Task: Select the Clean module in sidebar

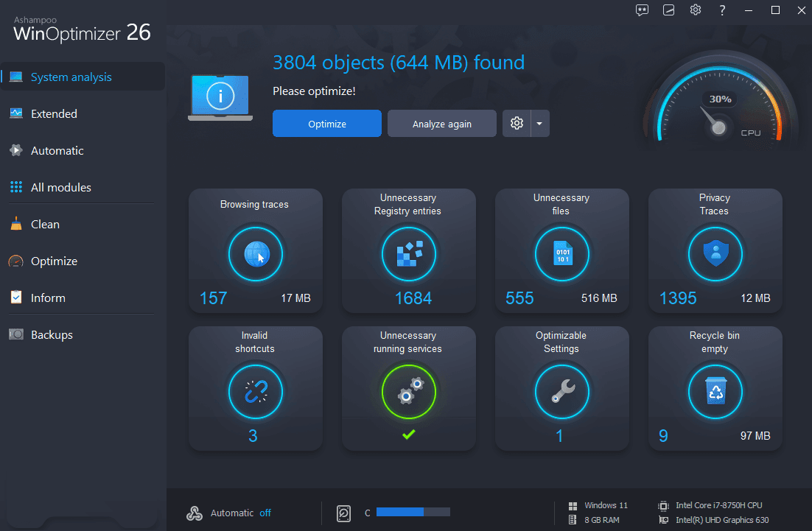Action: pyautogui.click(x=44, y=224)
